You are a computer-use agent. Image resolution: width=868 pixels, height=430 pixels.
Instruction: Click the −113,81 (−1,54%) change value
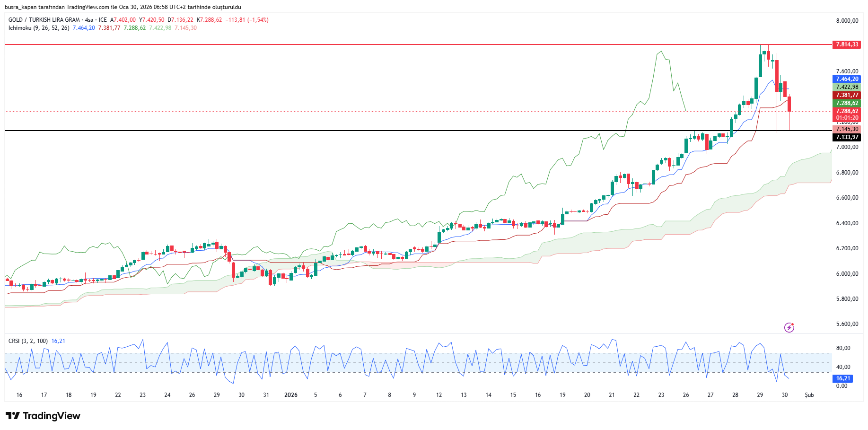point(247,20)
